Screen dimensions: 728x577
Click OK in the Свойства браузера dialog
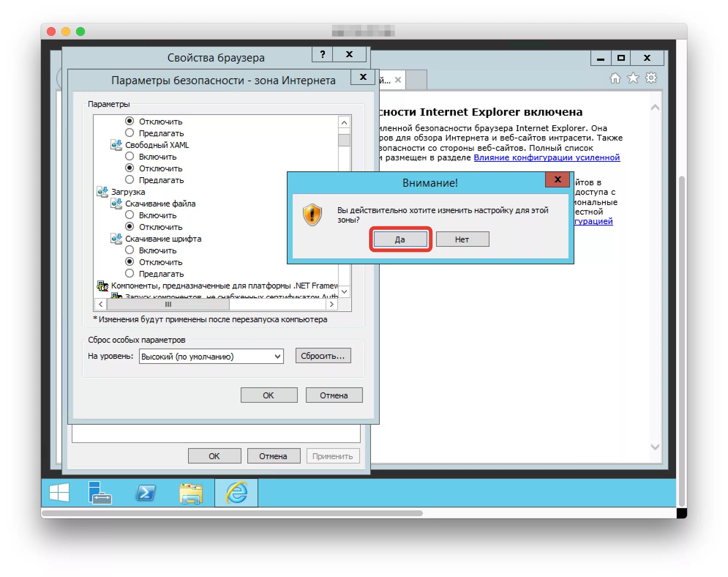214,456
